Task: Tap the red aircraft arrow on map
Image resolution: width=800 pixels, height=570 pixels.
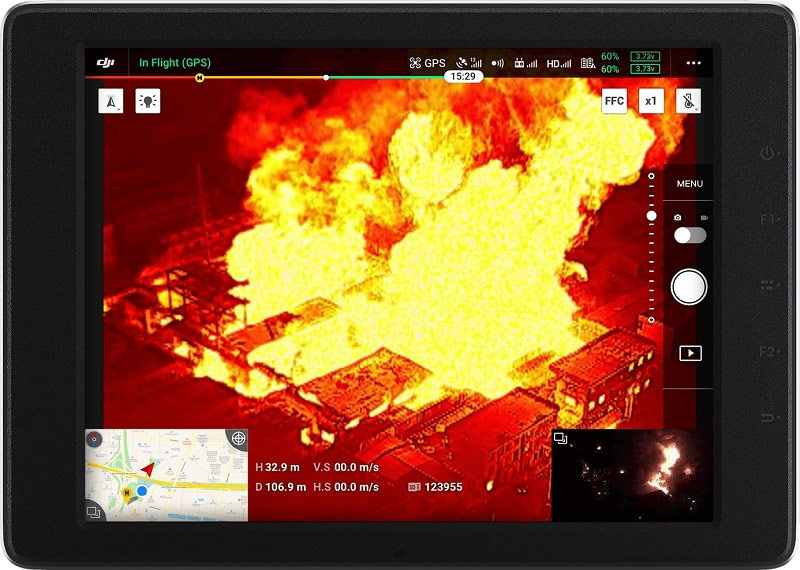Action: point(148,469)
